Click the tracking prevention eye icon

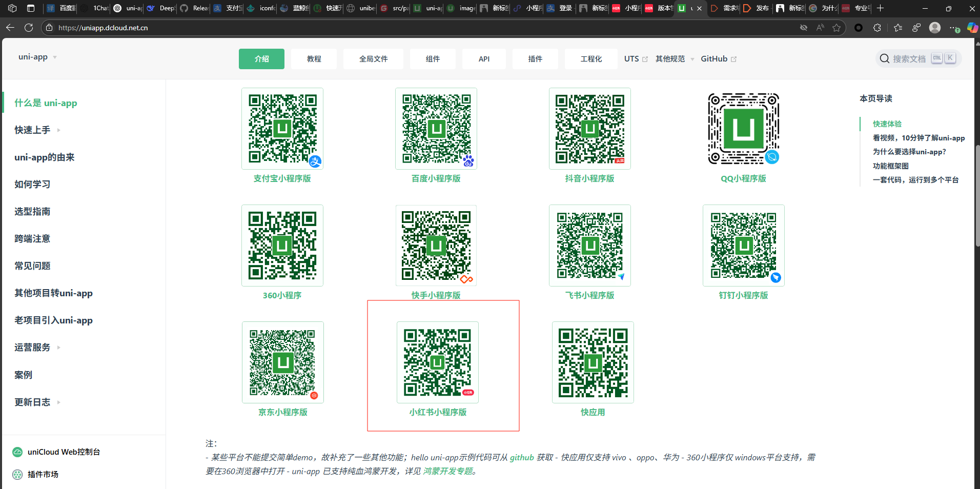(804, 28)
